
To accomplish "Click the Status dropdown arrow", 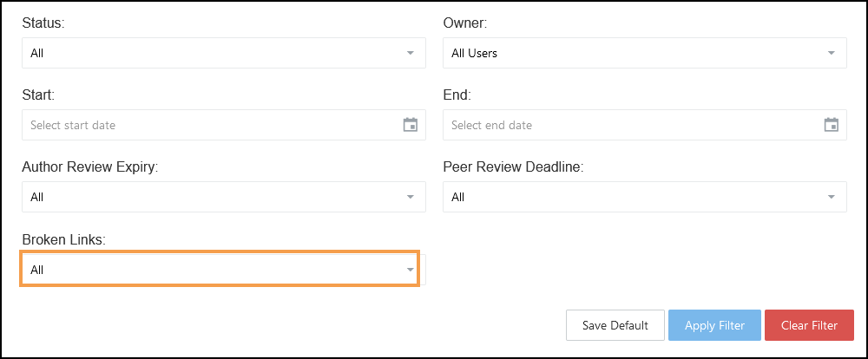I will (411, 53).
